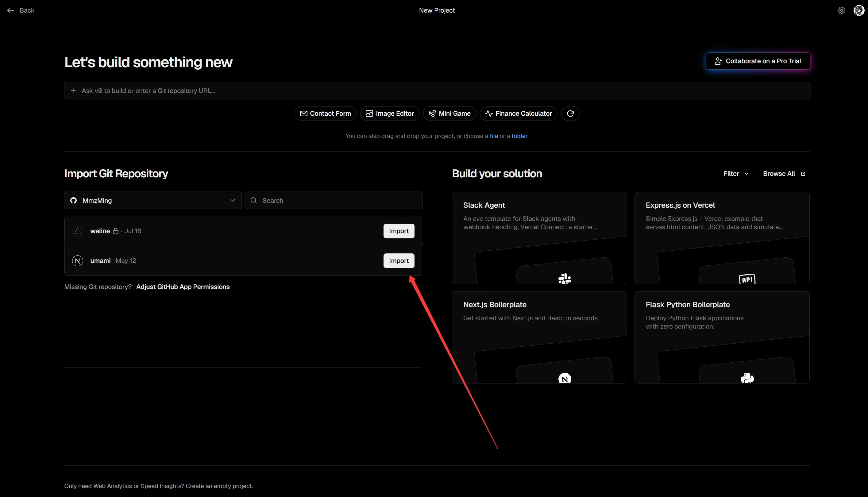Choose the Finance Calculator suggestion
The image size is (868, 497).
[519, 114]
